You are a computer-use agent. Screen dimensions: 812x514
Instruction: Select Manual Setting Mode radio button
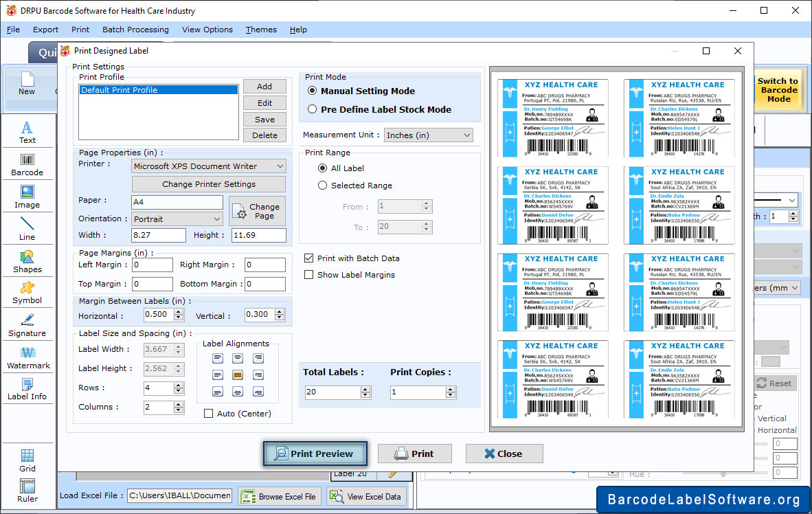tap(313, 91)
